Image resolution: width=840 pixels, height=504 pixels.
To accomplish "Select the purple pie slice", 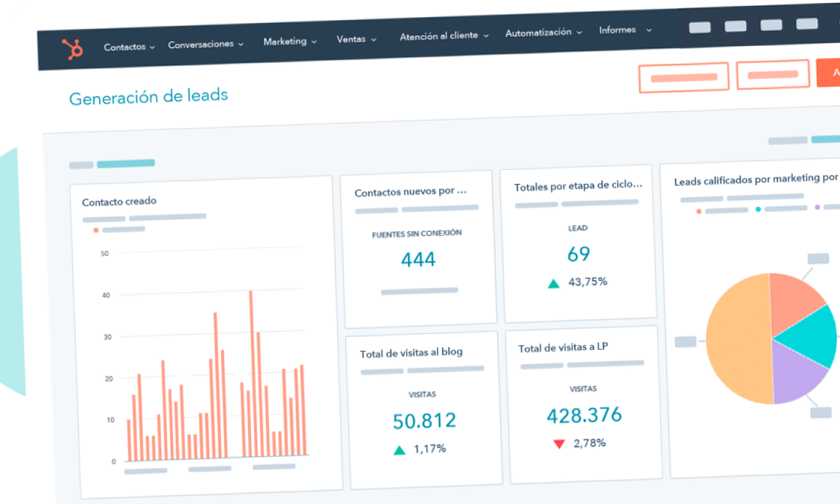I will pos(796,374).
